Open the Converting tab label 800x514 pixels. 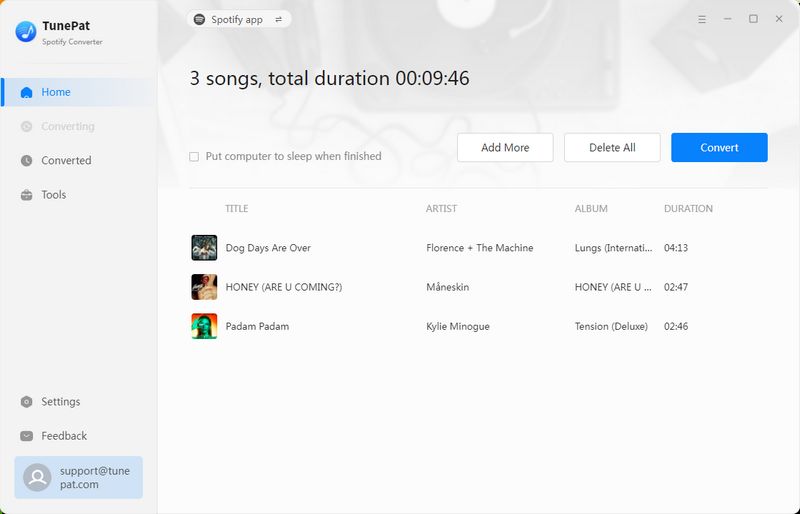pos(68,127)
